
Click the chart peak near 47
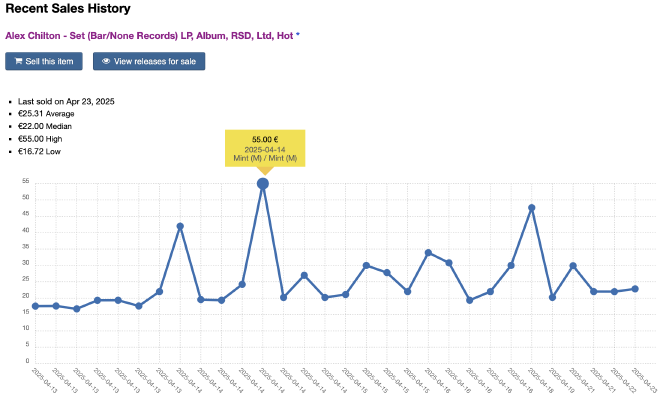532,208
